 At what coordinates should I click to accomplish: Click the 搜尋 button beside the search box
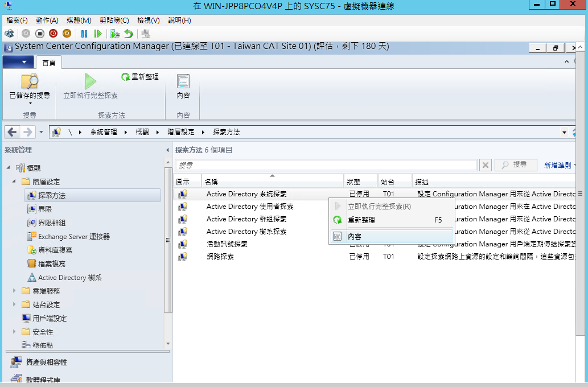pyautogui.click(x=516, y=164)
